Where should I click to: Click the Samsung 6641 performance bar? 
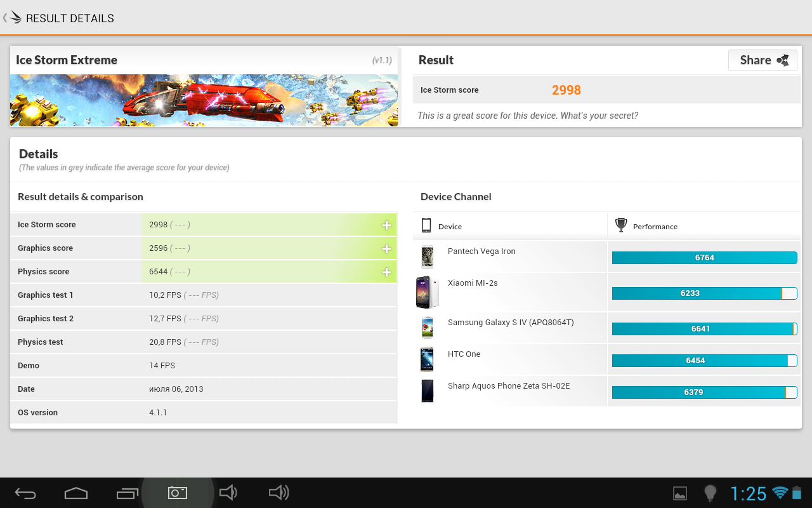coord(704,329)
